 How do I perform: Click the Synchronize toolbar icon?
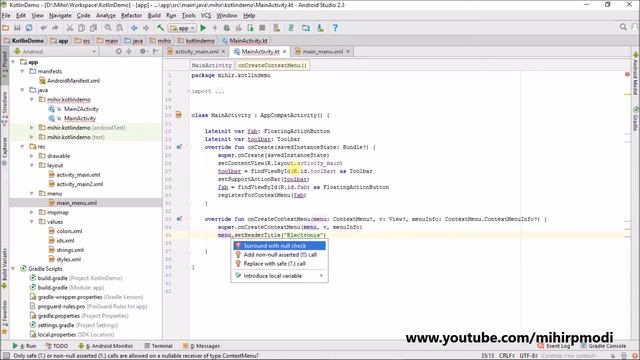pyautogui.click(x=29, y=28)
